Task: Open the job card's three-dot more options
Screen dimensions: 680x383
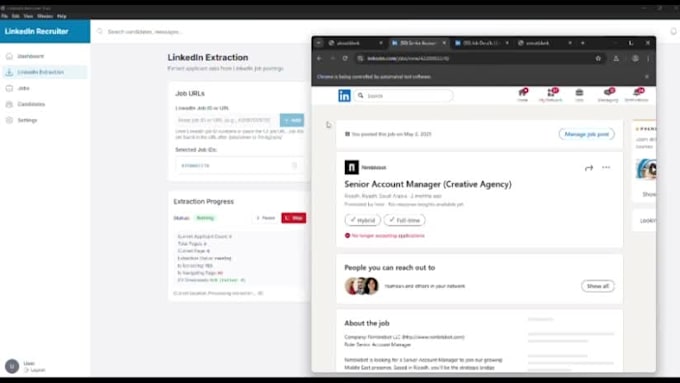Action: coord(606,167)
